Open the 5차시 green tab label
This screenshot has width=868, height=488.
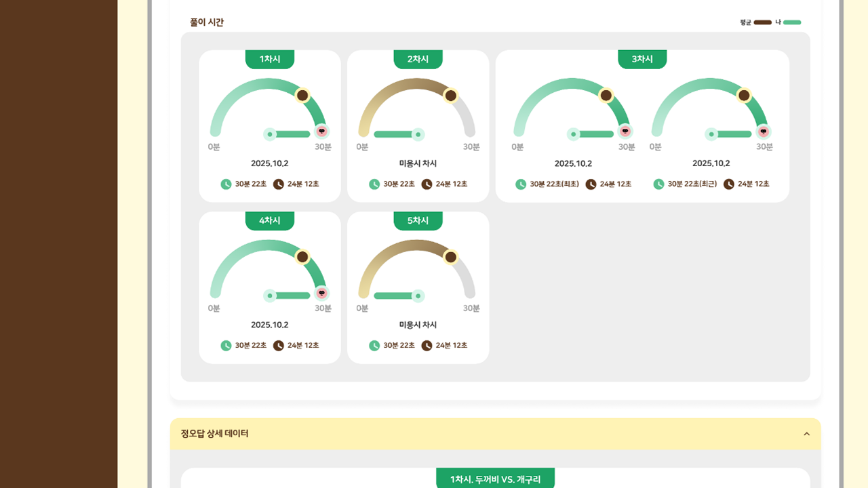click(418, 221)
